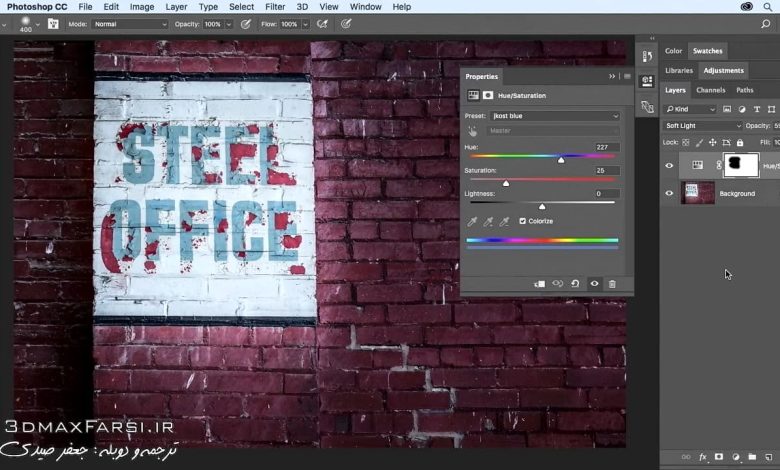Open the brush settings panel icon
The width and height of the screenshot is (780, 470).
[53, 24]
